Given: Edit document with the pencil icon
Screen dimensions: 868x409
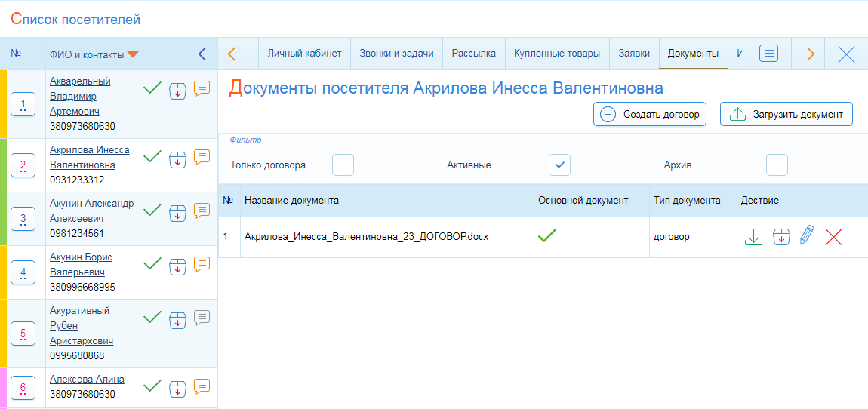Looking at the screenshot, I should [x=807, y=237].
